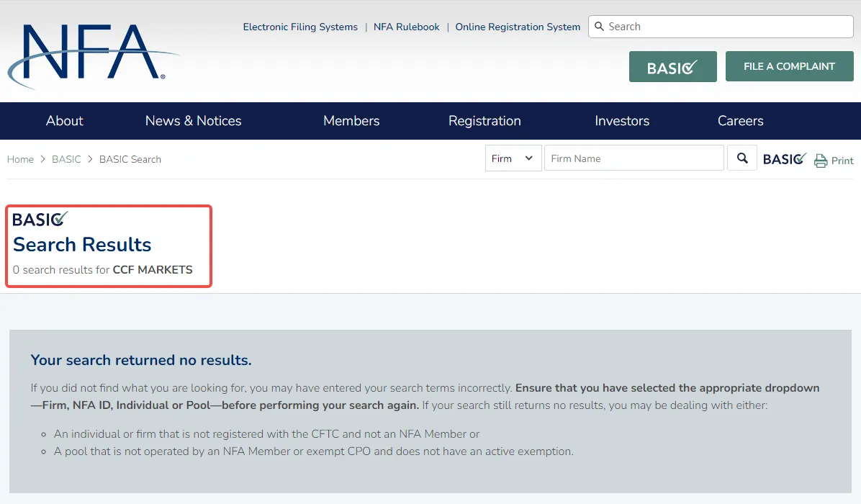Open the NFA Rulebook link
This screenshot has height=504, width=861.
(x=406, y=27)
